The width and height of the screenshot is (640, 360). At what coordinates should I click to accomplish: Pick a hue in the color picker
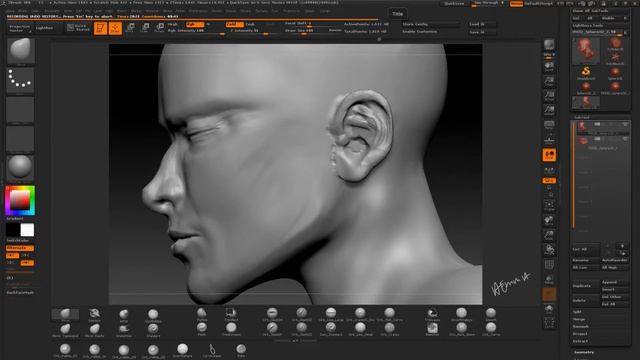[20, 200]
